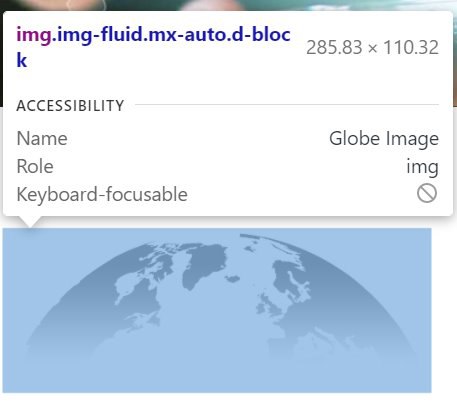Click the wrapped letter k of selector
This screenshot has height=410, width=457.
(22, 61)
